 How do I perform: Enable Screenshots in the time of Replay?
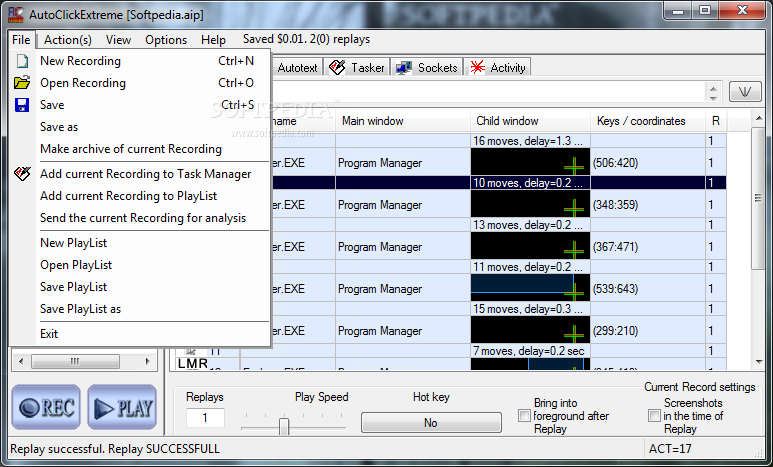click(x=654, y=416)
